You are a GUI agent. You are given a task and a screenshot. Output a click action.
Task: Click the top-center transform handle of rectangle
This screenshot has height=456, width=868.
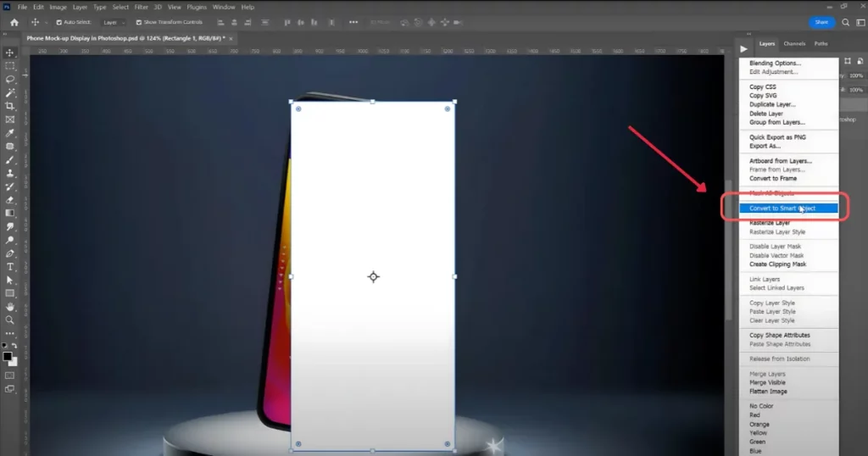[373, 102]
